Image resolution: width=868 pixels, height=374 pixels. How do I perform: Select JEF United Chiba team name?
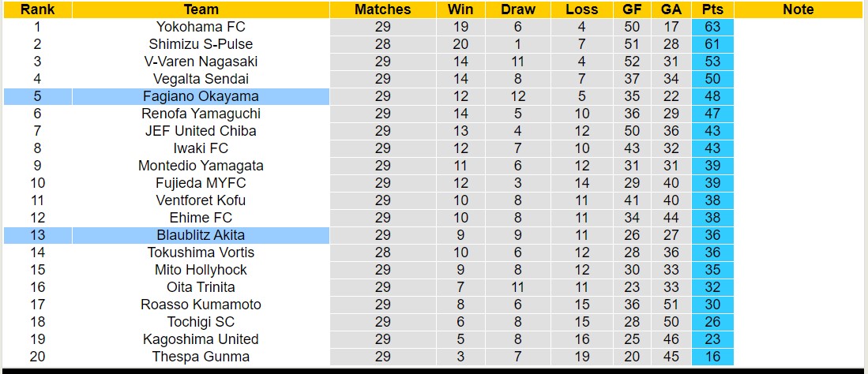tap(201, 131)
